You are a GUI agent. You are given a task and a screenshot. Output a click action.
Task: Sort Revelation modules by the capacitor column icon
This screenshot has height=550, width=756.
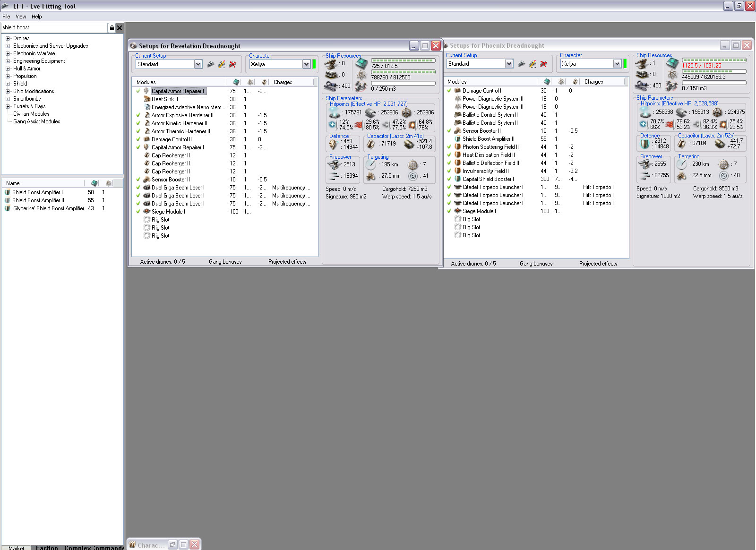pyautogui.click(x=265, y=82)
